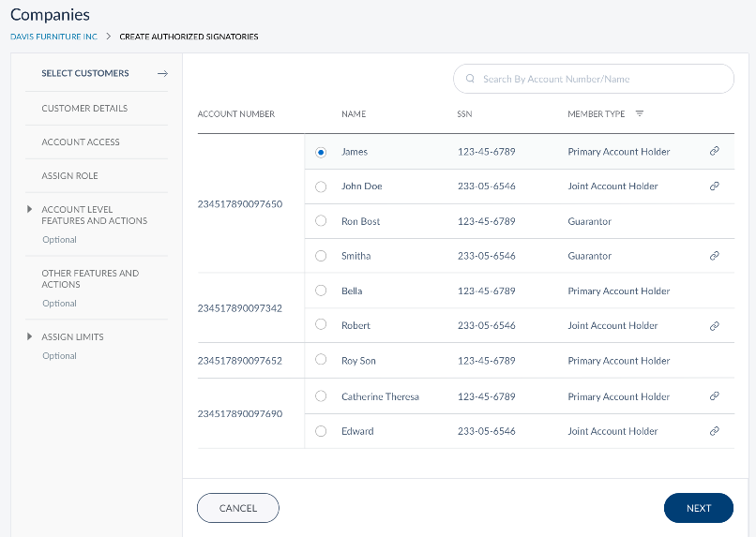Click the link icon for Edward
Viewport: 756px width, 537px height.
click(x=714, y=431)
